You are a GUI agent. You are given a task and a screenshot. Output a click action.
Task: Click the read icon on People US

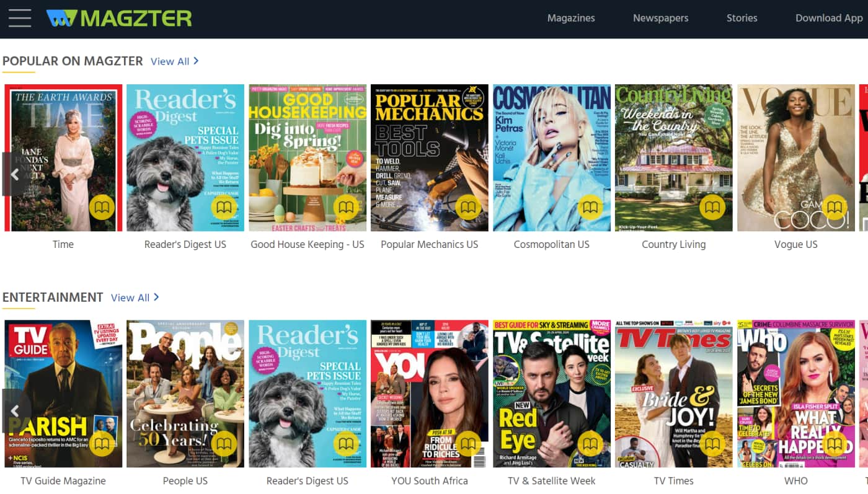(x=224, y=444)
